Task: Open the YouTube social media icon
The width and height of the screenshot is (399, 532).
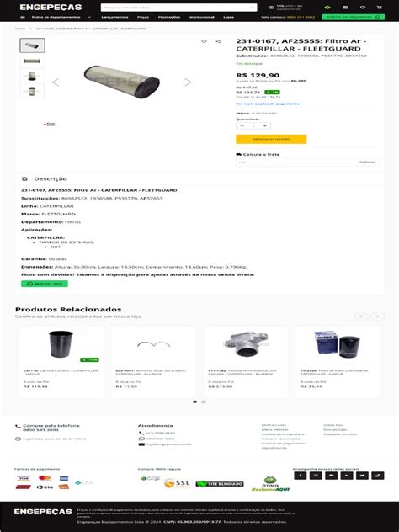Action: click(x=331, y=476)
